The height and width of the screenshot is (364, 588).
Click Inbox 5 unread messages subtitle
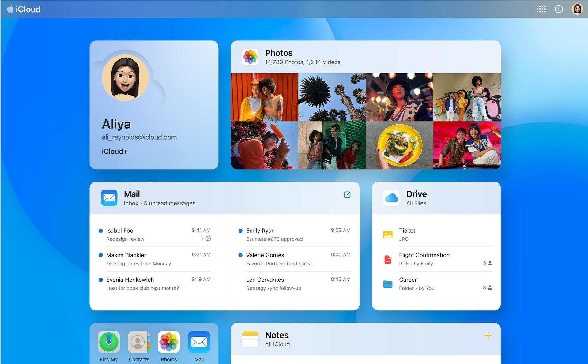point(159,203)
